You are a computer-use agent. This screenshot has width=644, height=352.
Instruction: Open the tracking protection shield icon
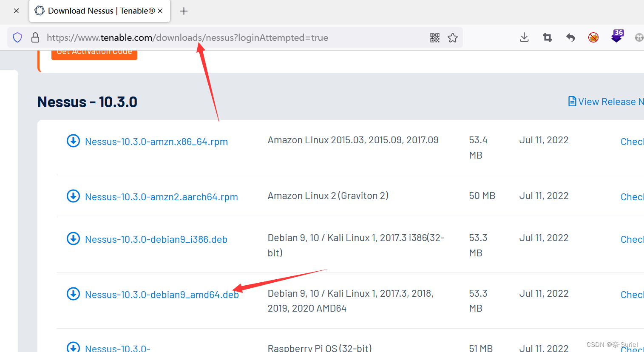click(17, 37)
